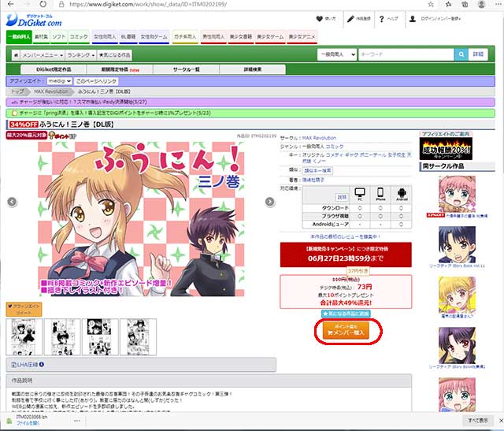Select the コミック tab
This screenshot has height=431, width=504.
click(x=79, y=37)
